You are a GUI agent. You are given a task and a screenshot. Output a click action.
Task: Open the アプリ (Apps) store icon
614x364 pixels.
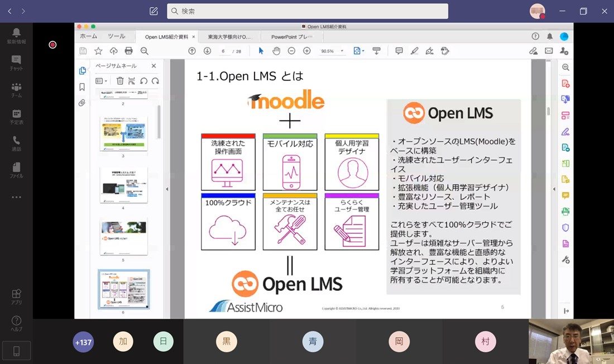point(16,296)
